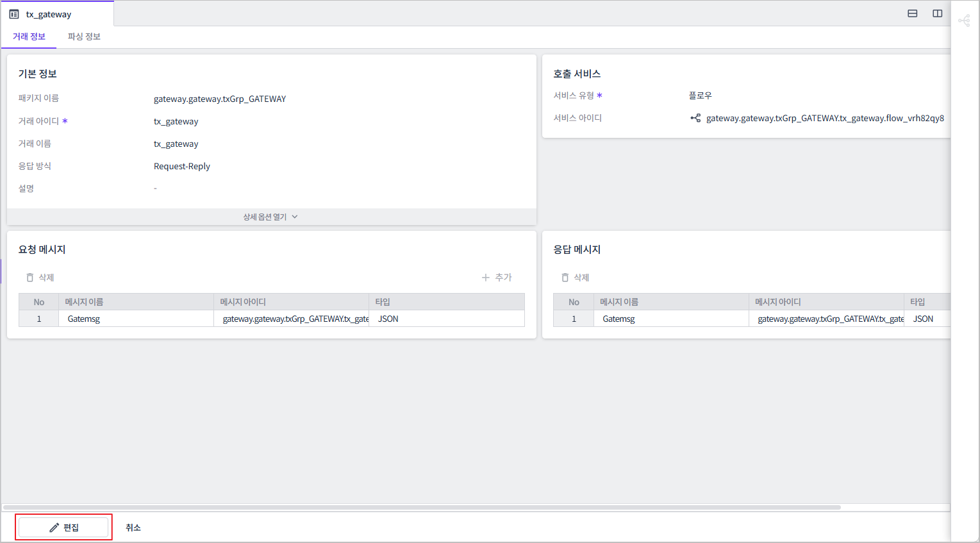Screen dimensions: 980x543
Task: Click 삭제 in the 요청 메시지 panel
Action: (x=40, y=278)
